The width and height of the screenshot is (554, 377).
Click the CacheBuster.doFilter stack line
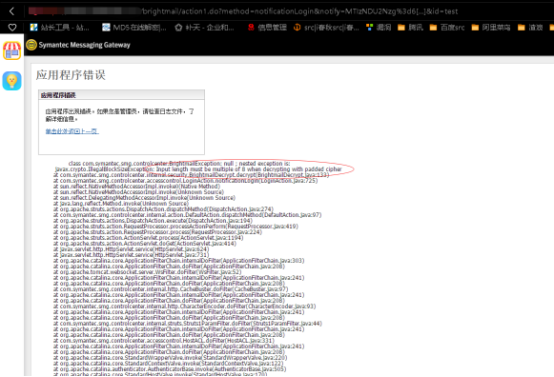click(171, 289)
